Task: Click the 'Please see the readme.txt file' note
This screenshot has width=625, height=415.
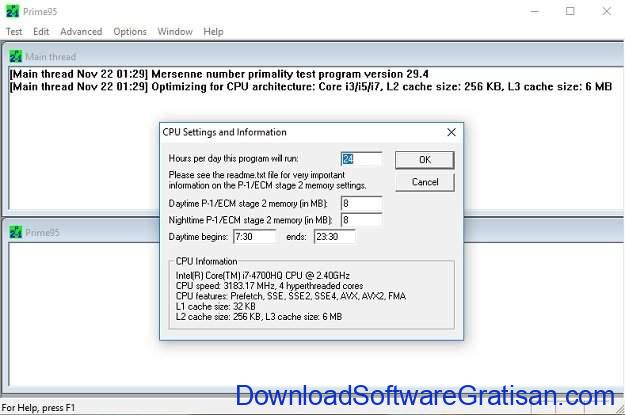Action: [x=267, y=180]
